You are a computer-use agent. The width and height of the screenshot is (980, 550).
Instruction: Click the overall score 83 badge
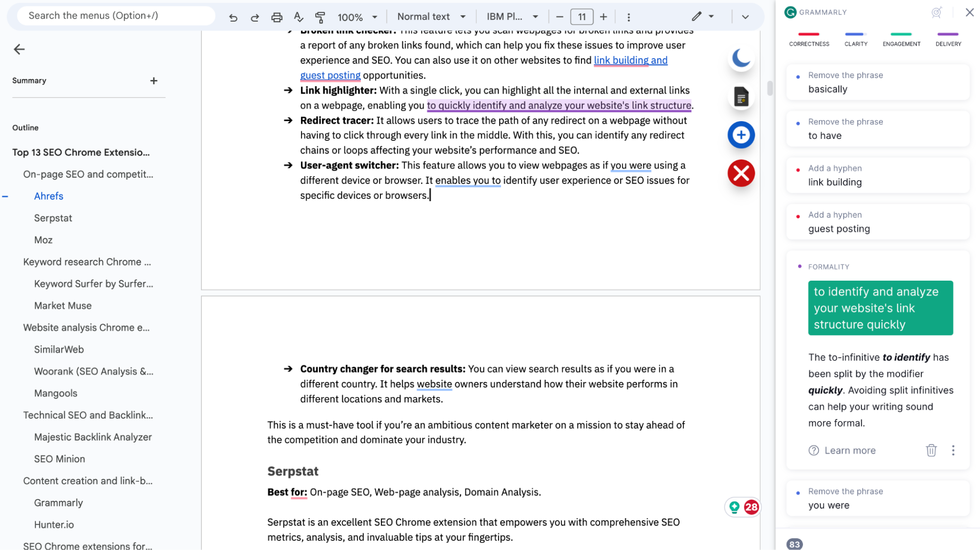[794, 544]
